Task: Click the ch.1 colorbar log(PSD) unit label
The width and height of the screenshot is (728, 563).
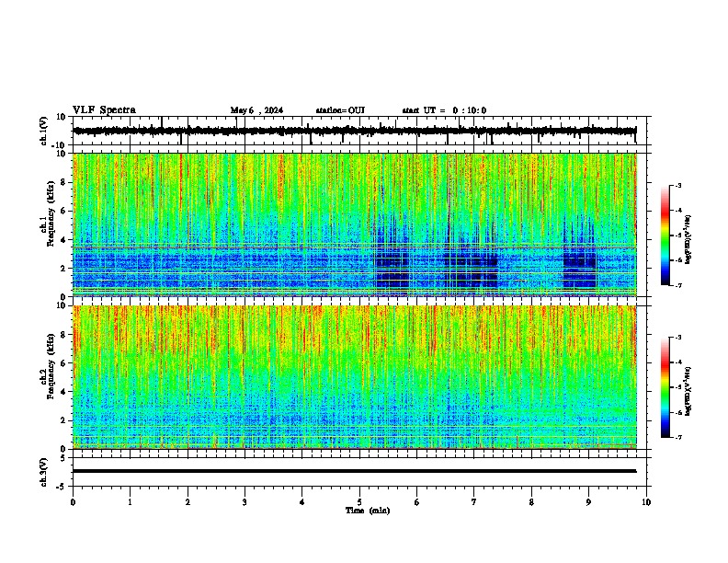Action: tap(688, 240)
